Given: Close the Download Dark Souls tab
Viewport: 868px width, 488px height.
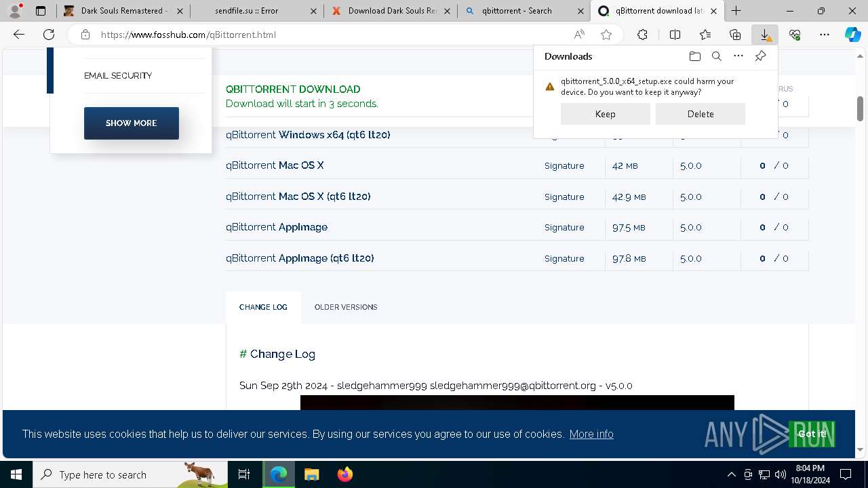Looking at the screenshot, I should (x=446, y=11).
